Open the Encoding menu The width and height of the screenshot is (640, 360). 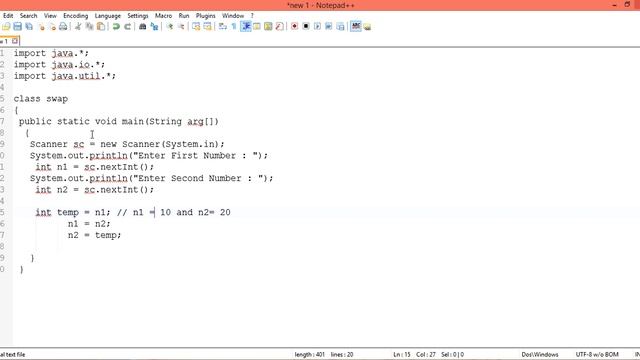click(x=76, y=16)
